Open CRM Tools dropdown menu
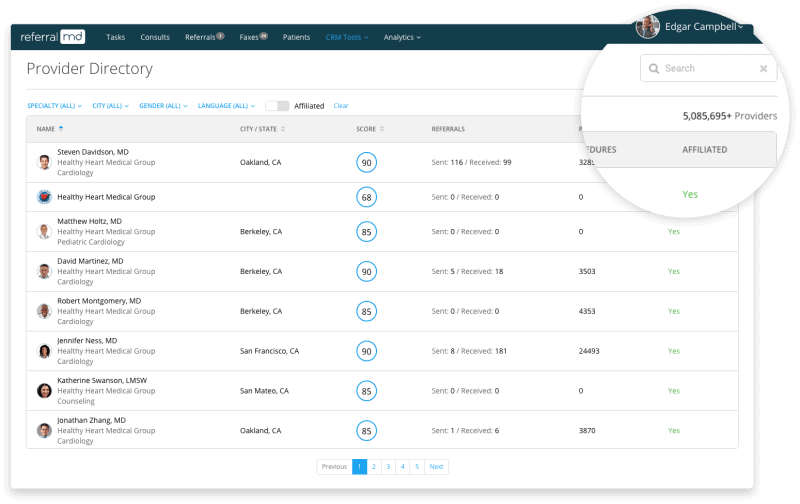This screenshot has height=504, width=800. point(347,37)
